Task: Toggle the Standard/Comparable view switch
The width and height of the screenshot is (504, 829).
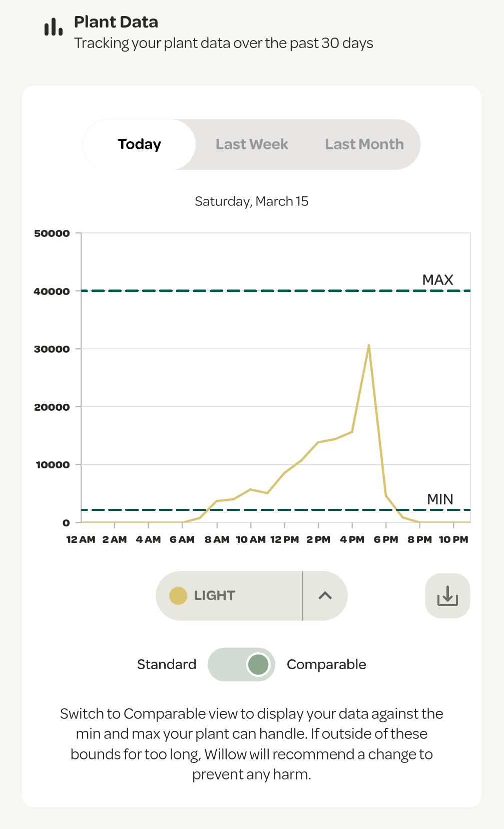Action: point(241,665)
